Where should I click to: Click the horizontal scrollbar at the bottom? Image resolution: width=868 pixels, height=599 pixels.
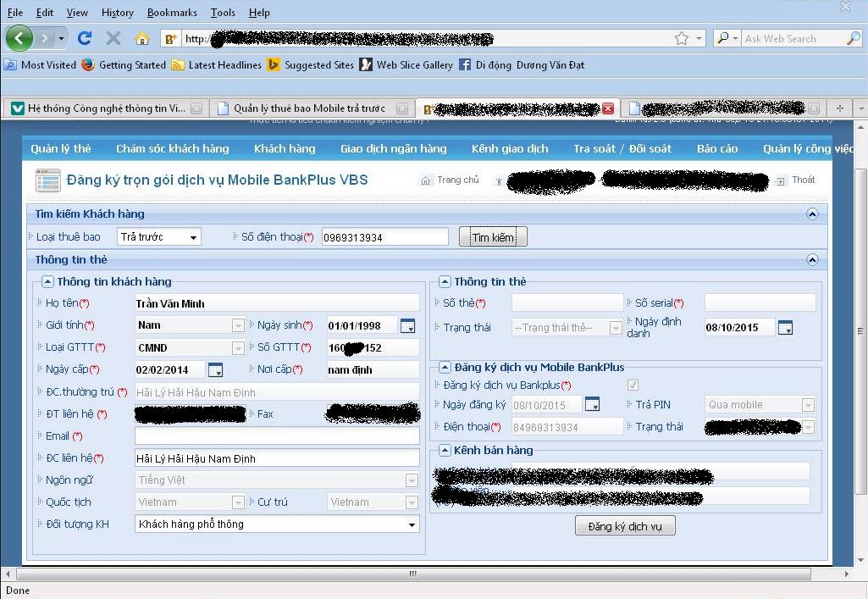413,574
